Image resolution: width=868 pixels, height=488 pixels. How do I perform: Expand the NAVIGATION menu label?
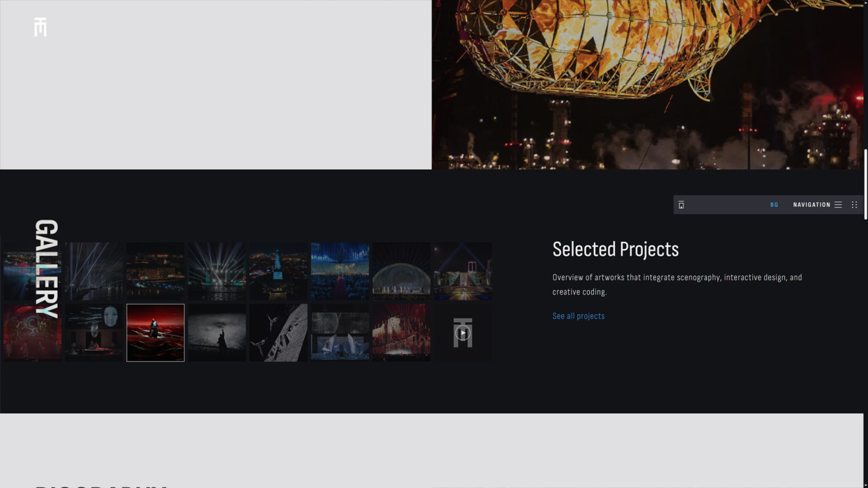coord(812,205)
